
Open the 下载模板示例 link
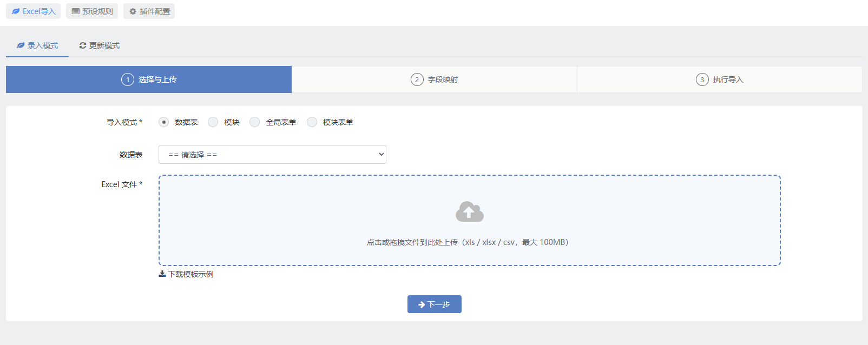(186, 274)
